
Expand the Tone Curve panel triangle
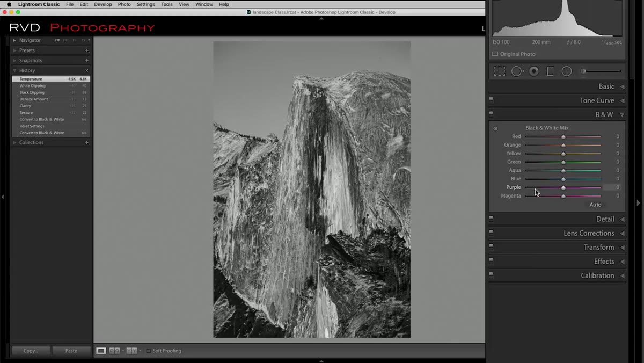622,100
